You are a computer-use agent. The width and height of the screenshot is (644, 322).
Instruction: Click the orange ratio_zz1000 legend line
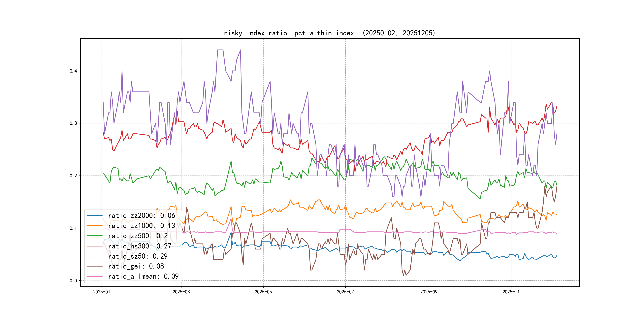coord(94,226)
